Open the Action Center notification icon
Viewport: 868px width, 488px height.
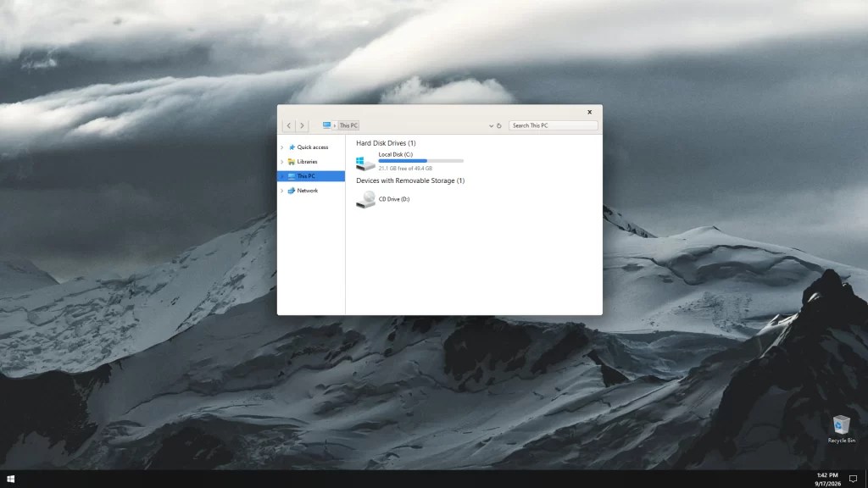[853, 479]
